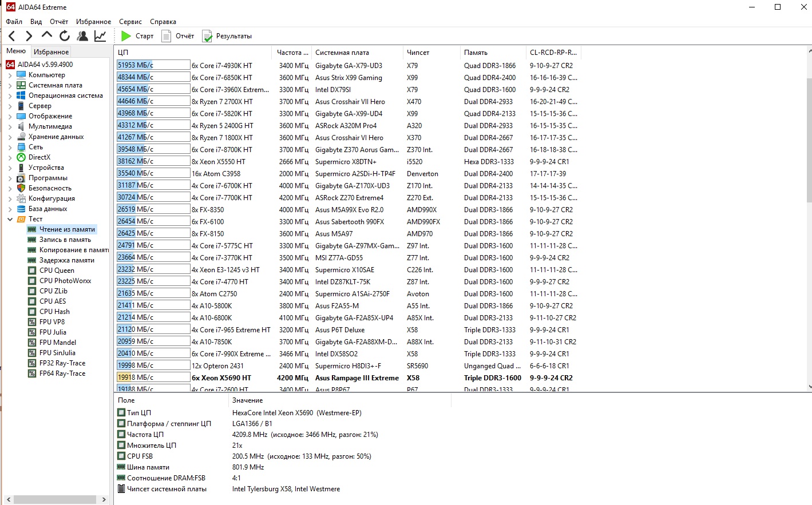Select the FPU Mandel benchmark
The width and height of the screenshot is (812, 505).
click(58, 343)
